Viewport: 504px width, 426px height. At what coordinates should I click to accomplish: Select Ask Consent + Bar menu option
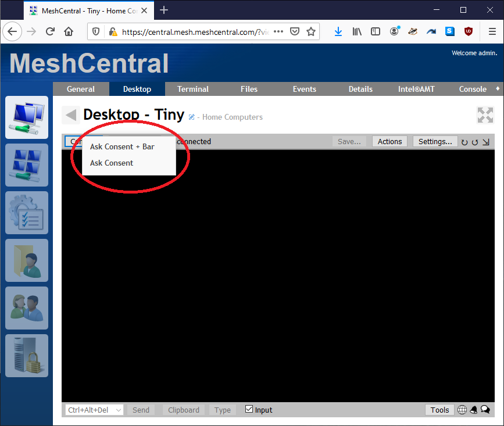[122, 147]
